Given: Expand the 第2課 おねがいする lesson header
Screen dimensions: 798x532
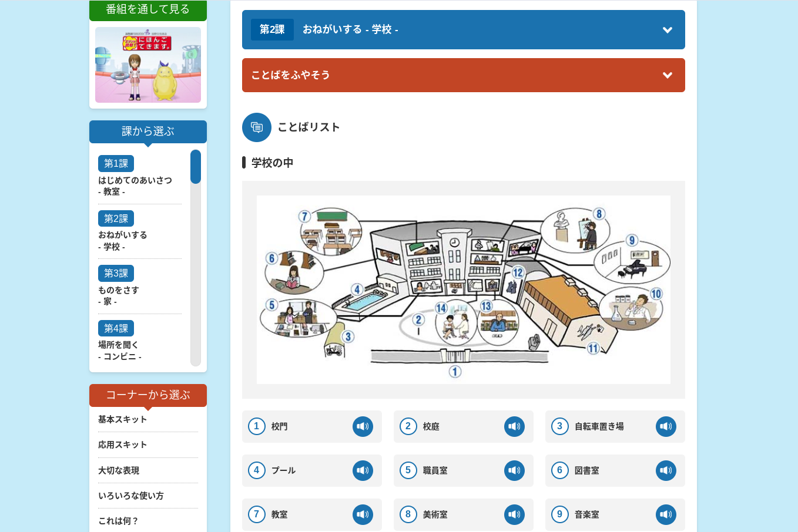Looking at the screenshot, I should (x=463, y=30).
